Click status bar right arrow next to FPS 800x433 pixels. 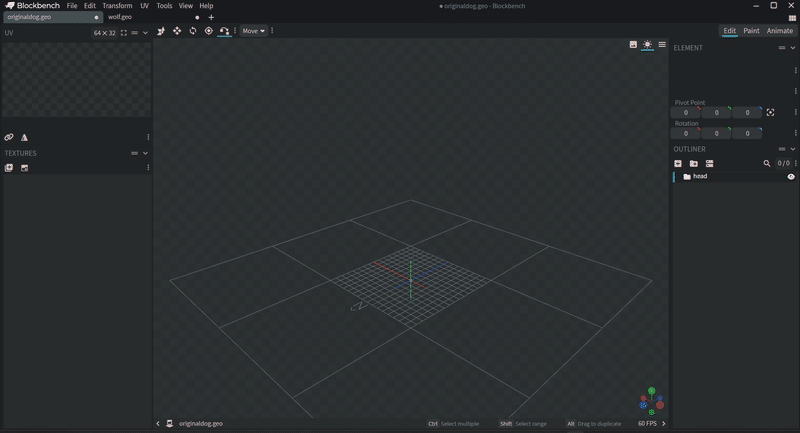point(664,424)
